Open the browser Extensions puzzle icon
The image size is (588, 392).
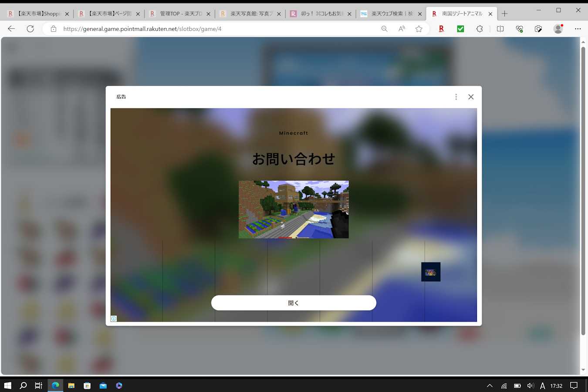click(x=480, y=29)
